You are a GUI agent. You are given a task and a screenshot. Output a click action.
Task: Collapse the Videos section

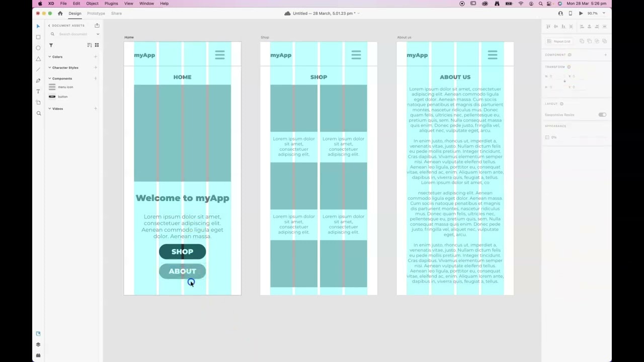49,109
